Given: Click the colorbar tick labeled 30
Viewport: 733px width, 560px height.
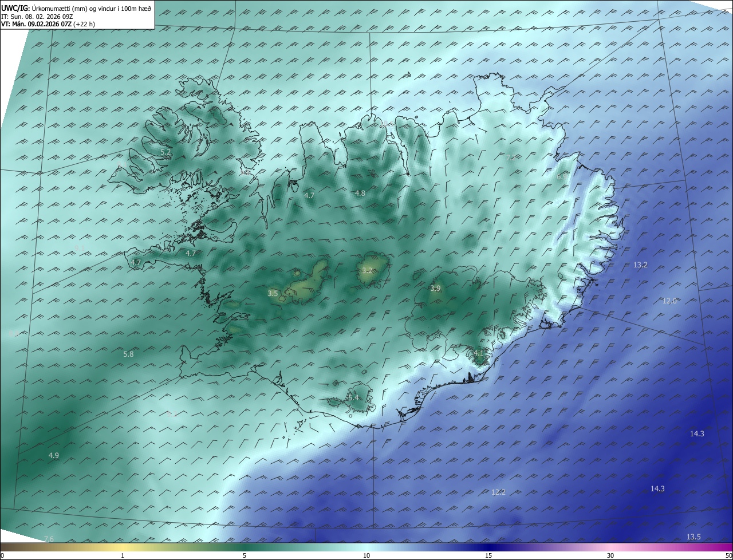Looking at the screenshot, I should (x=610, y=555).
